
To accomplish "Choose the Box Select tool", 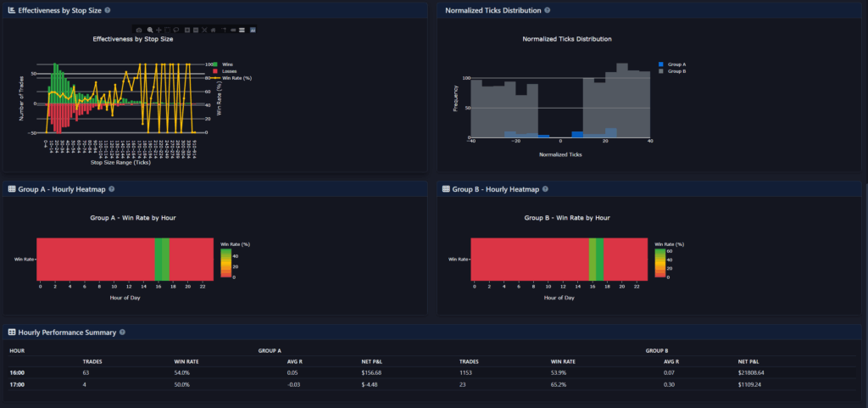I will 167,30.
